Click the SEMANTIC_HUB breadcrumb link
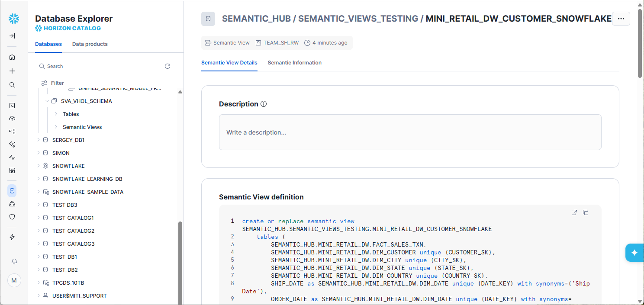Image resolution: width=644 pixels, height=305 pixels. [x=256, y=19]
